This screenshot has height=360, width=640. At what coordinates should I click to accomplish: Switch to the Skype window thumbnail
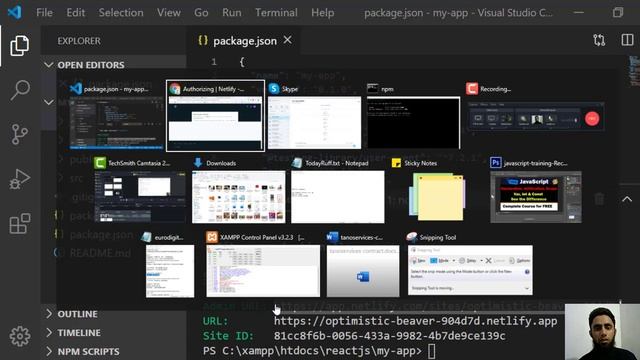[x=314, y=123]
